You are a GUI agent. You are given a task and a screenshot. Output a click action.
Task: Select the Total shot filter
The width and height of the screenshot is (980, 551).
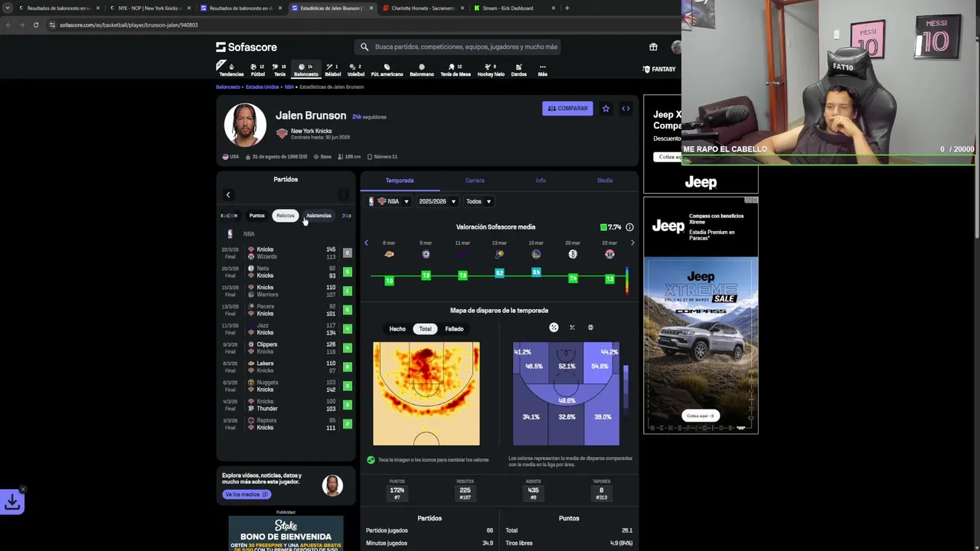(425, 329)
